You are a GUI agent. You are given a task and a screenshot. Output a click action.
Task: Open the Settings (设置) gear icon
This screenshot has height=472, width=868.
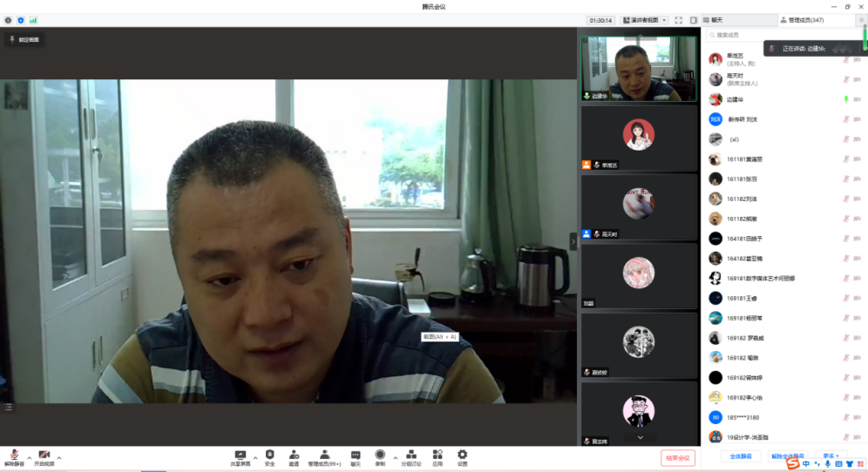point(462,455)
